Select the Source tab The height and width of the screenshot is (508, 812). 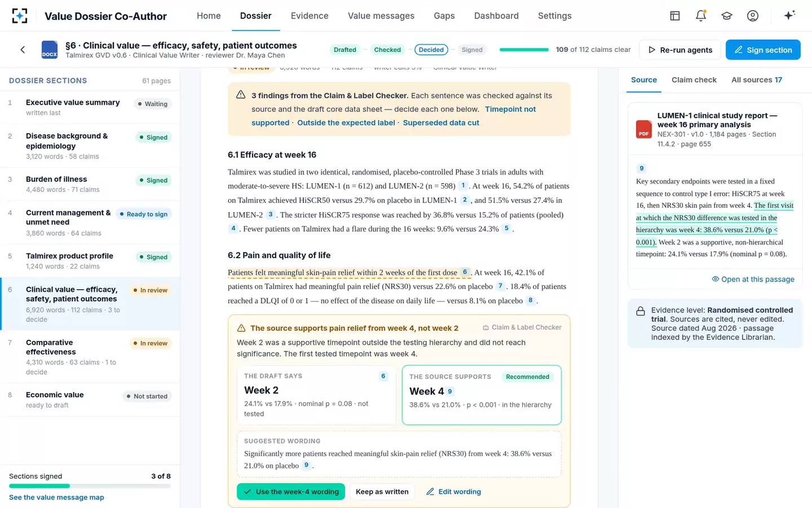point(644,80)
